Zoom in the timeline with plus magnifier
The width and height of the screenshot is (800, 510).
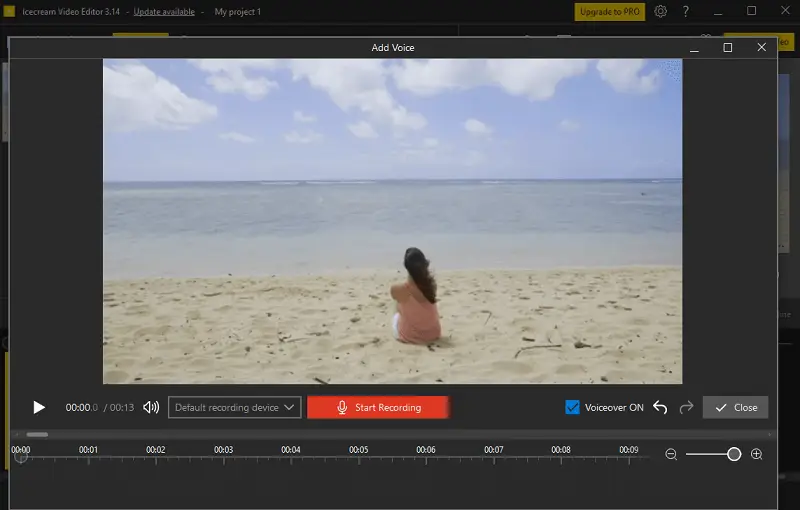[x=757, y=454]
